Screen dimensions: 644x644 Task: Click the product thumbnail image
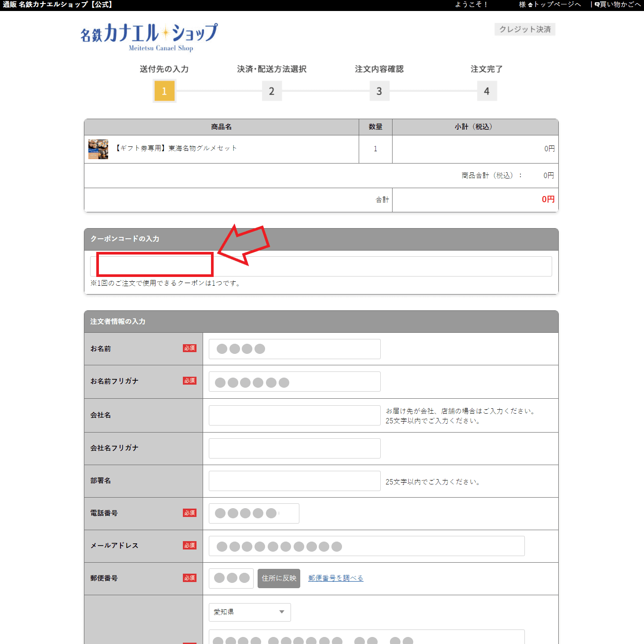(98, 149)
